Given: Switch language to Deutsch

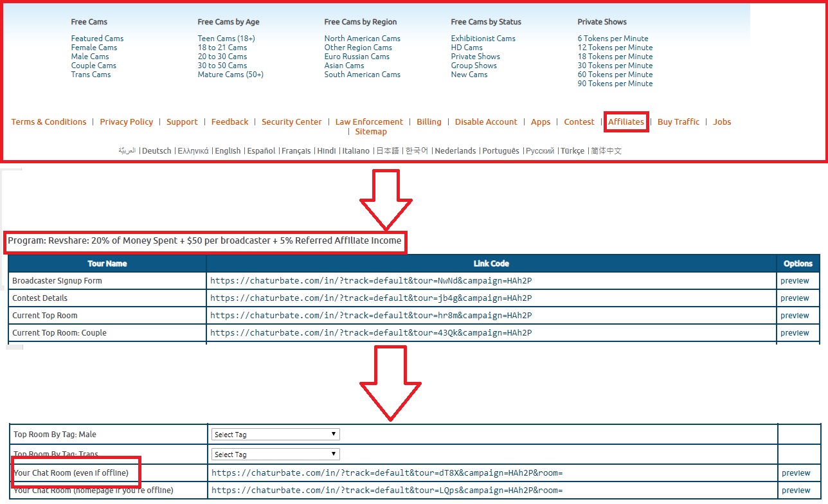Looking at the screenshot, I should pyautogui.click(x=157, y=151).
